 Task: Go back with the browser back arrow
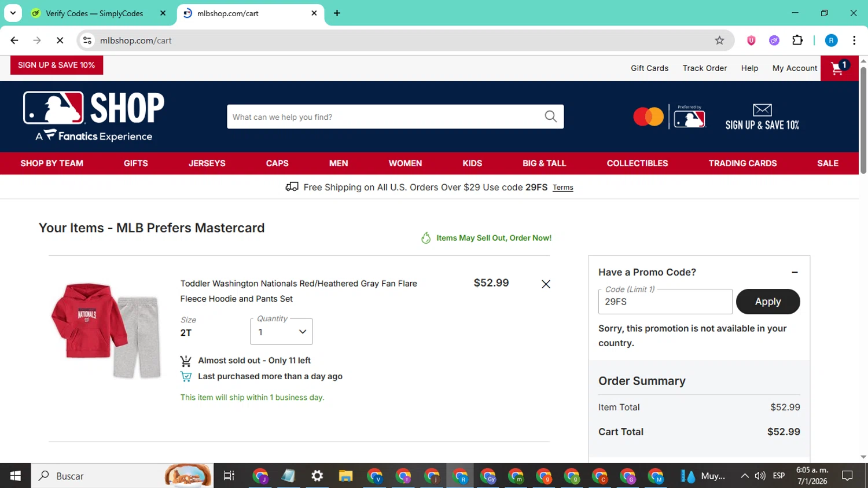(14, 41)
